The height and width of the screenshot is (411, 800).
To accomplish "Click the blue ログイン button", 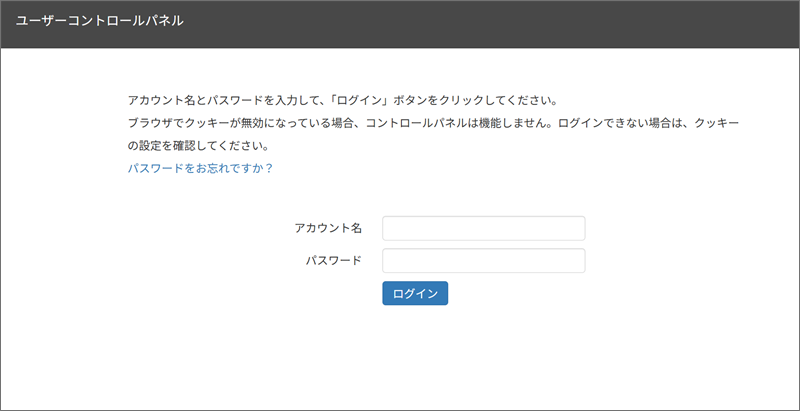I will click(x=415, y=293).
